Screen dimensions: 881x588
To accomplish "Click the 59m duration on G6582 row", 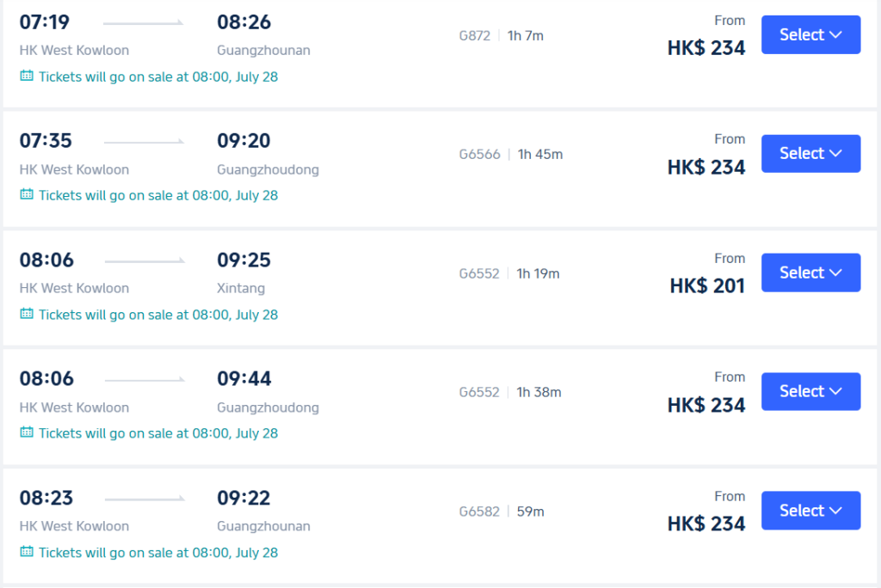I will tap(530, 511).
